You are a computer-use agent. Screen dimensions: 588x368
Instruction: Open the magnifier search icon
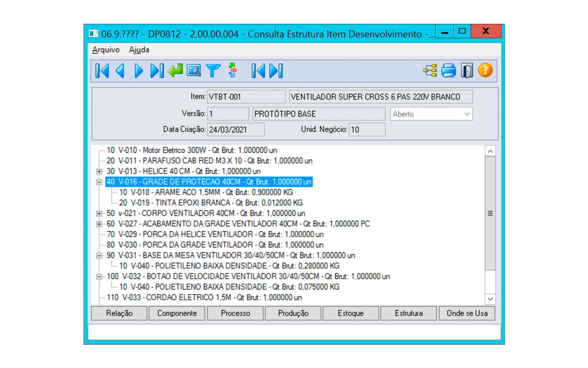point(194,71)
